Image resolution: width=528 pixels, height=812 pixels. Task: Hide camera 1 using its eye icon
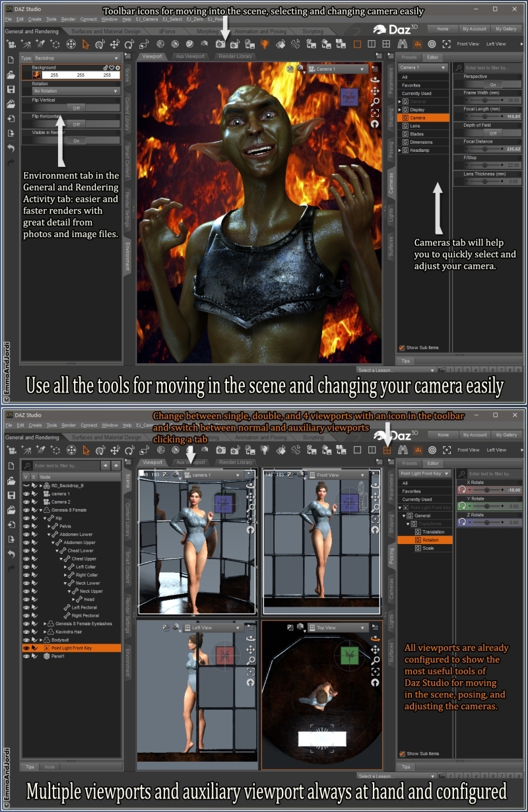26,493
